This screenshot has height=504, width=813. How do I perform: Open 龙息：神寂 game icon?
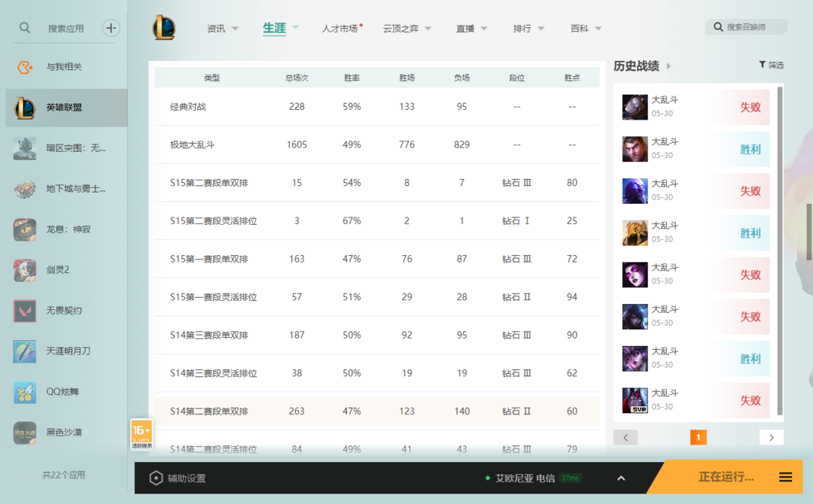point(24,229)
